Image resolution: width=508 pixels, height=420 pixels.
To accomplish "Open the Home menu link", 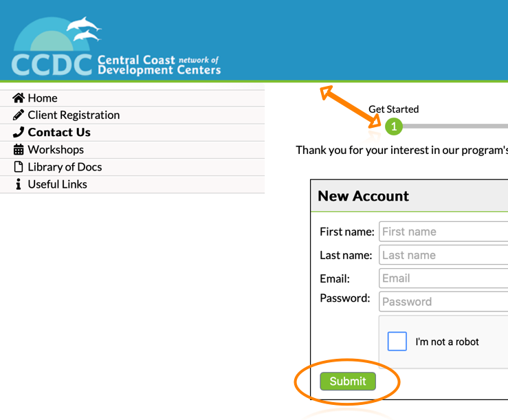I will 43,98.
